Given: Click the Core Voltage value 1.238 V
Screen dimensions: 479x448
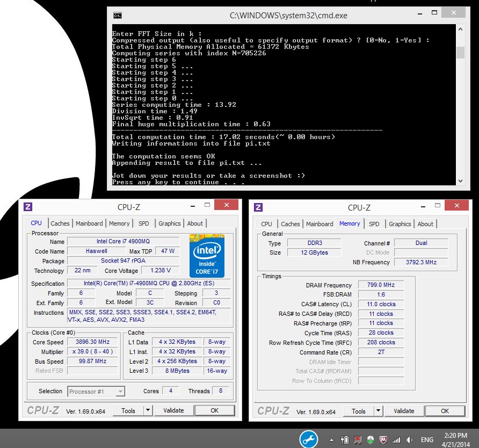Looking at the screenshot, I should click(x=161, y=270).
